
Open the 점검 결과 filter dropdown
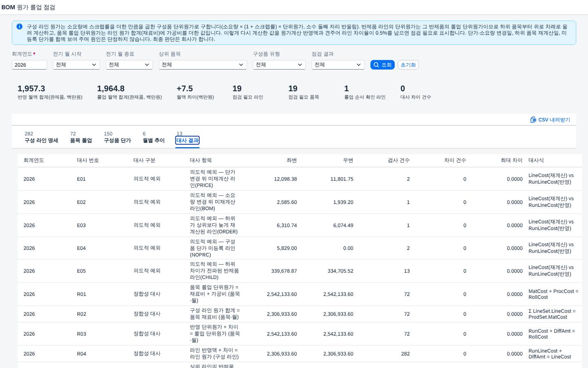(338, 65)
